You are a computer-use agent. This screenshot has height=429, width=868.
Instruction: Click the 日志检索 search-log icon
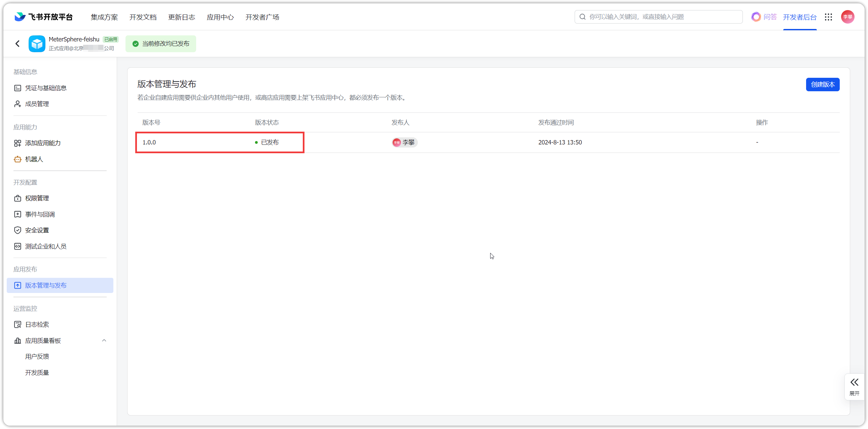coord(17,325)
